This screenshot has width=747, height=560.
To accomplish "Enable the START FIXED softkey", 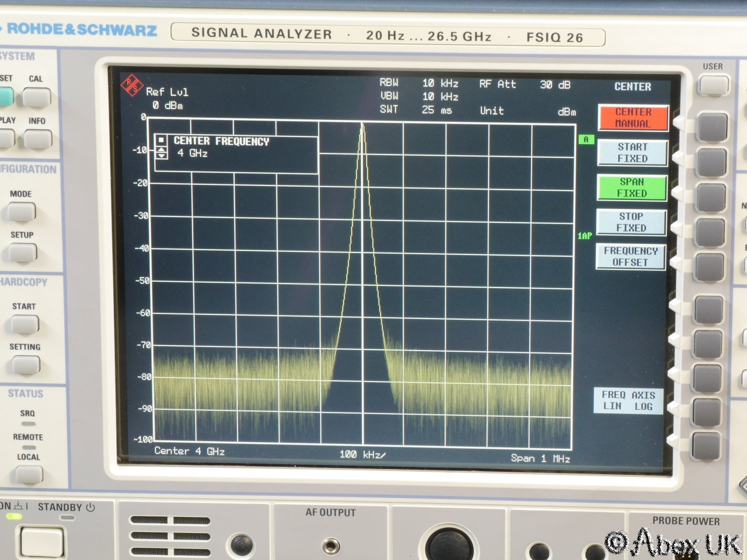I will pyautogui.click(x=632, y=153).
